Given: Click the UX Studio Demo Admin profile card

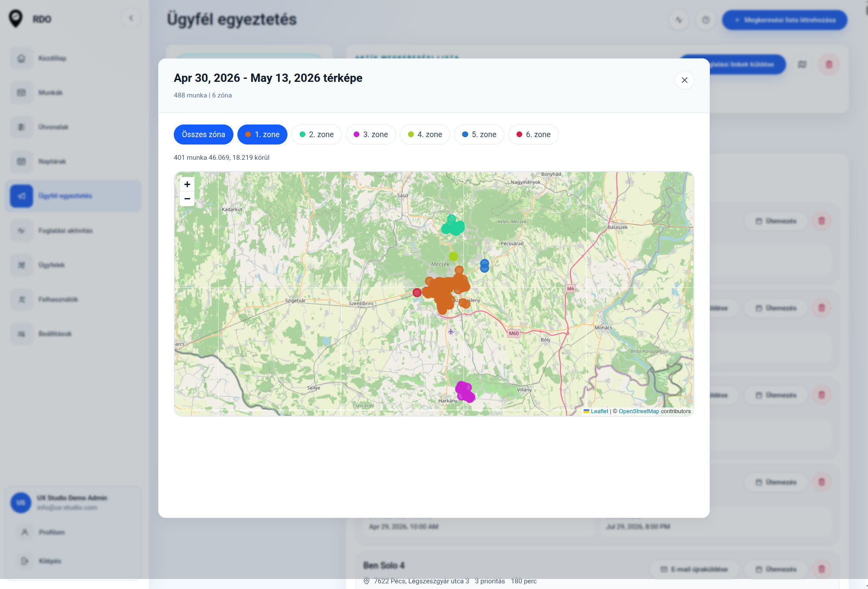Looking at the screenshot, I should click(73, 503).
